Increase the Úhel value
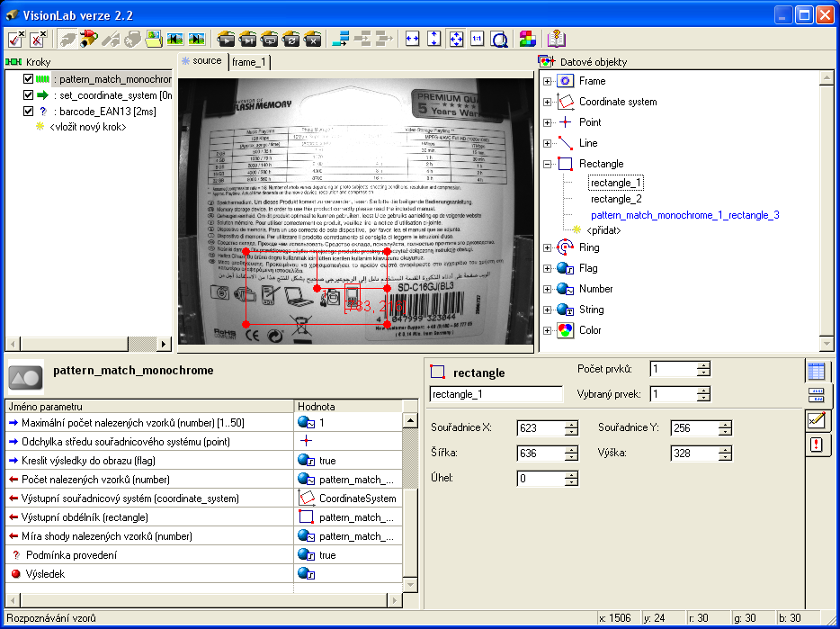Screen dimensions: 840x629 click(572, 474)
